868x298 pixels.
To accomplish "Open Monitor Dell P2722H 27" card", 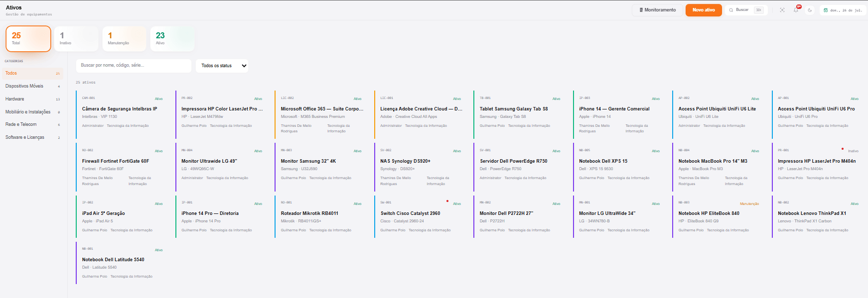I will coord(520,216).
